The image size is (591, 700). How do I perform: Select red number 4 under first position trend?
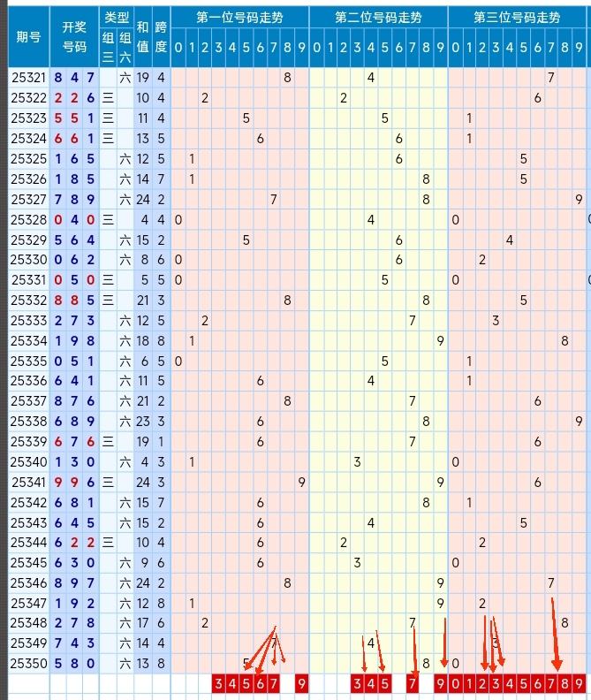[x=232, y=683]
